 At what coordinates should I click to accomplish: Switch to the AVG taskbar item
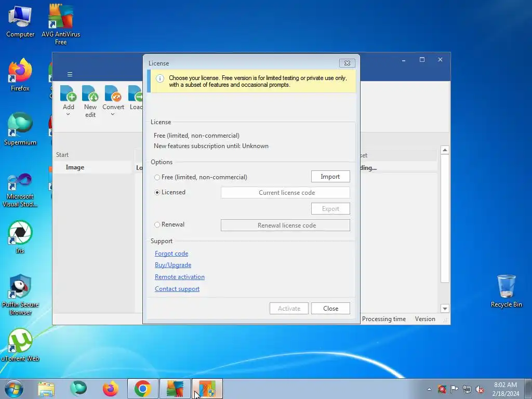click(175, 389)
